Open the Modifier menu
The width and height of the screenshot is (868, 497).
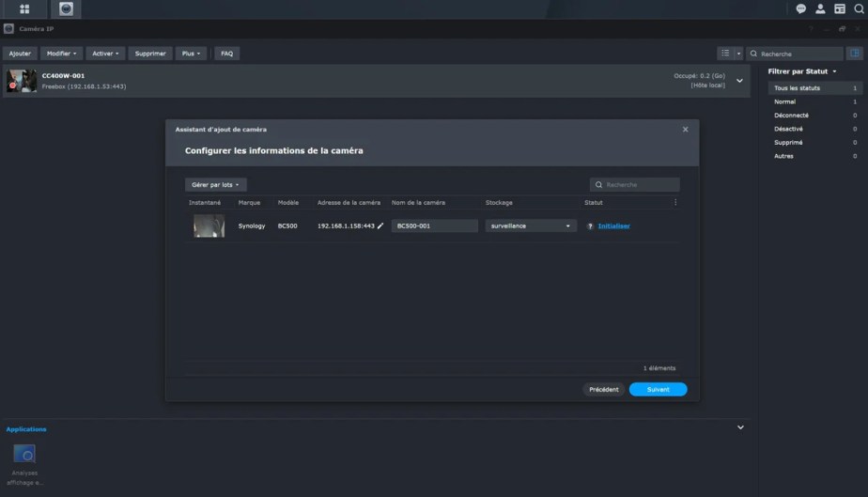tap(62, 54)
